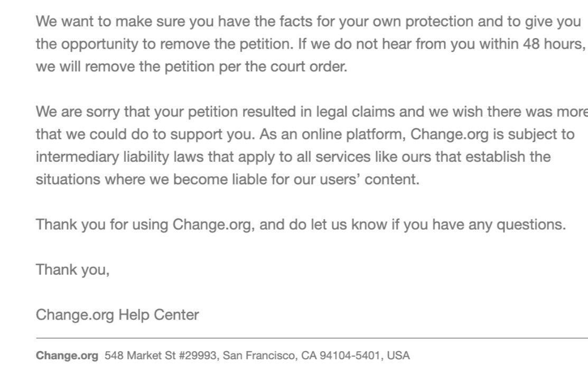588x392 pixels.
Task: Click the horizontal divider line above the footer
Action: (312, 338)
